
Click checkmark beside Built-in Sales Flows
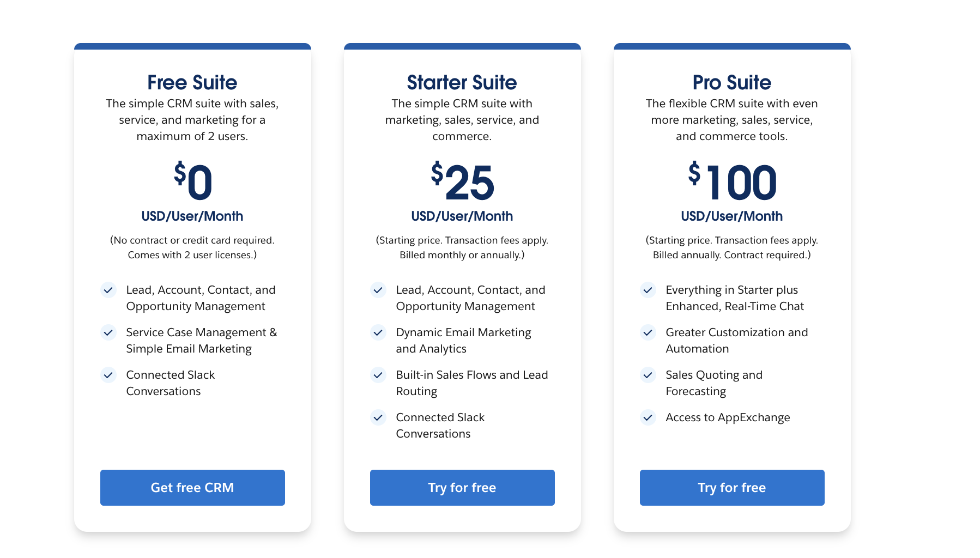[378, 375]
